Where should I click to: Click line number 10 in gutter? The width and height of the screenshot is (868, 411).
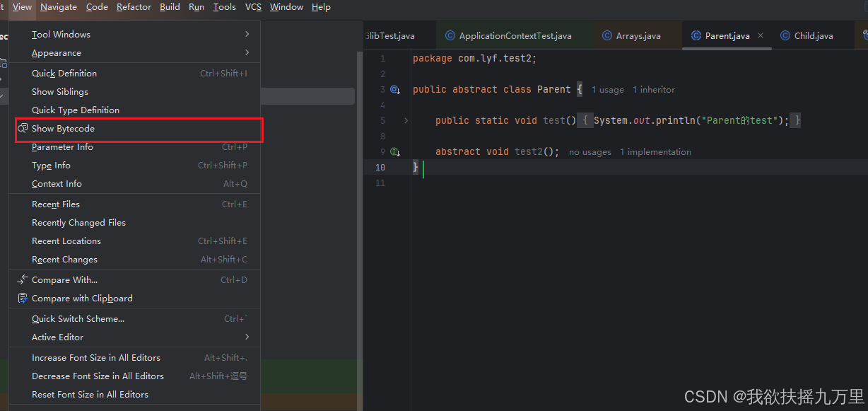380,168
